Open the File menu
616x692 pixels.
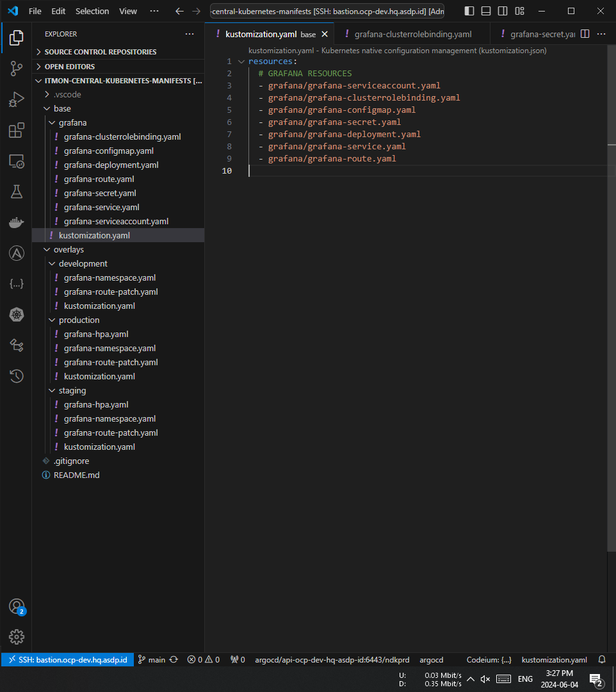coord(35,11)
